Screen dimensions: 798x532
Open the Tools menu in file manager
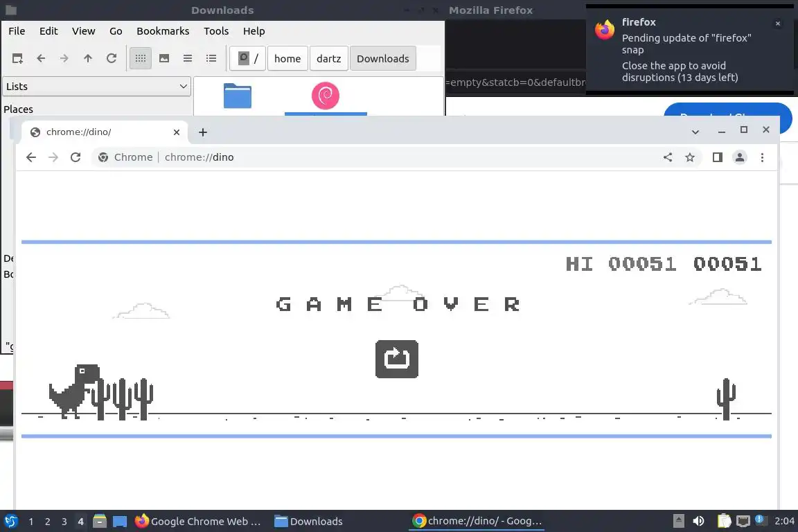tap(216, 31)
